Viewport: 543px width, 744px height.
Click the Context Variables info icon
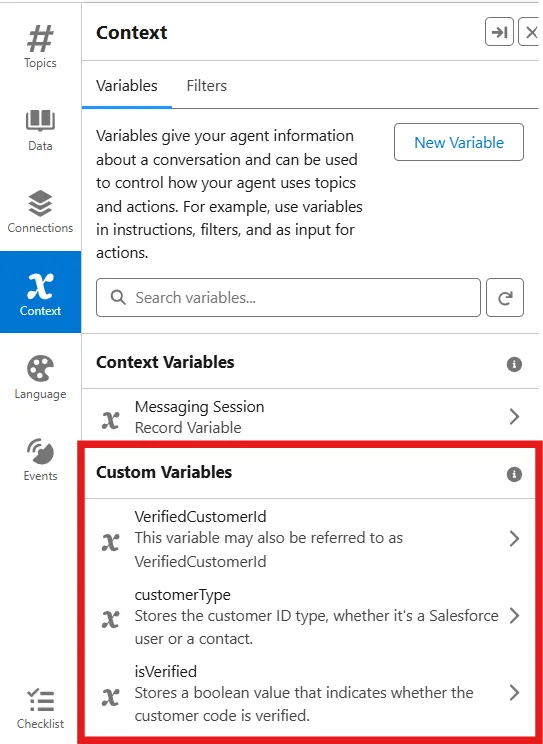(514, 364)
